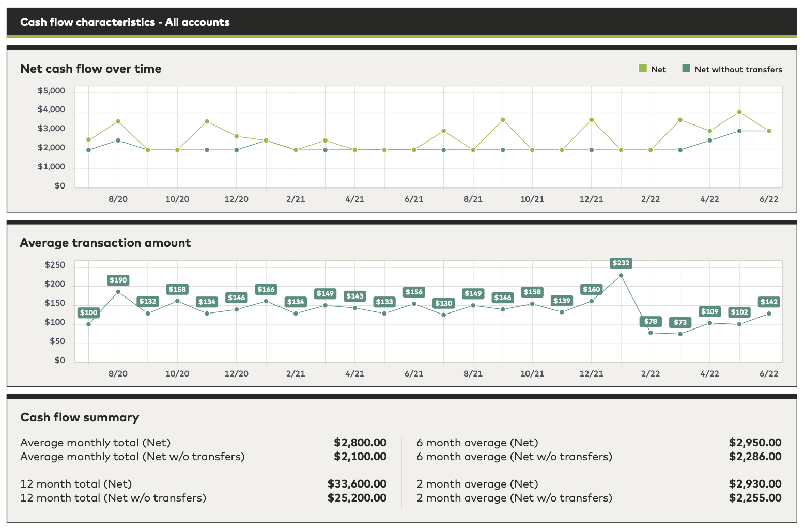This screenshot has height=532, width=805.
Task: Click the $33,600.00 twelve month total value
Action: [357, 484]
